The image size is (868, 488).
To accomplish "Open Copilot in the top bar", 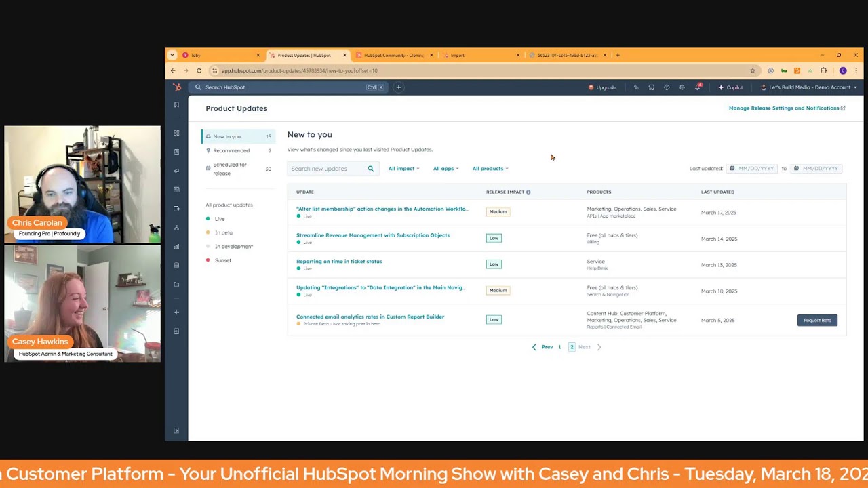I will 730,87.
